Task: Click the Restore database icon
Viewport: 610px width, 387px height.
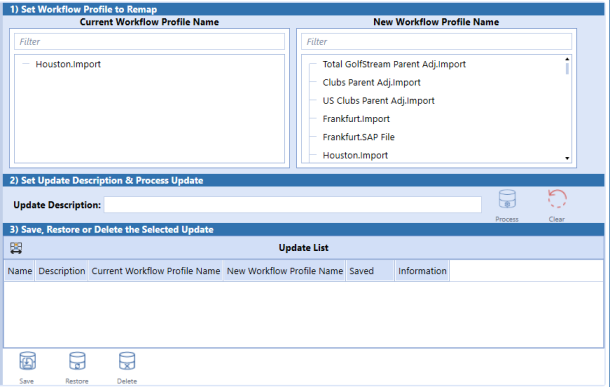Action: [x=77, y=361]
